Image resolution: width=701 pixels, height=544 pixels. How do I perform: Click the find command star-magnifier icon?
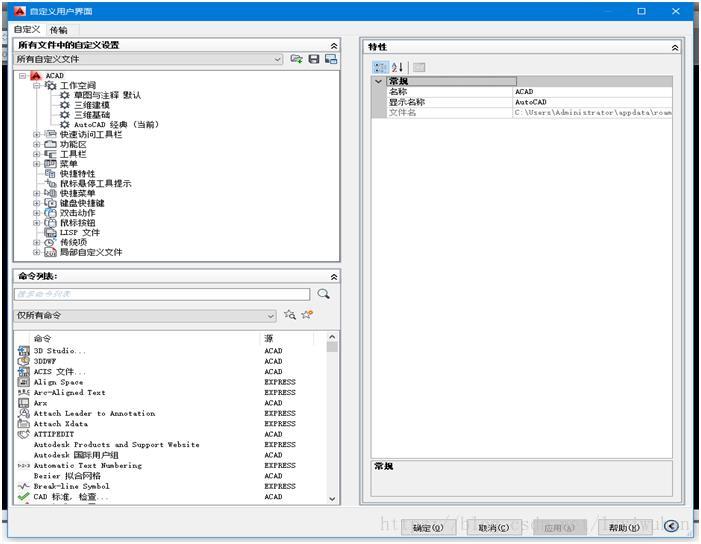(x=290, y=315)
